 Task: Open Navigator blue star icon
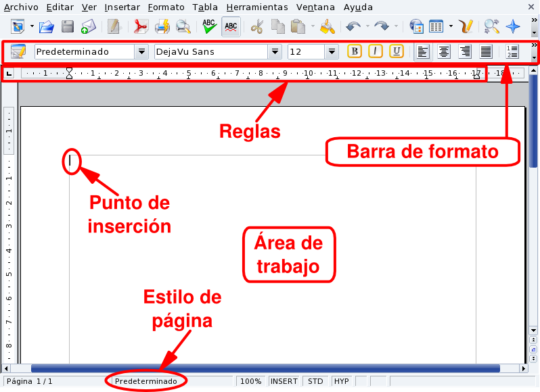(x=513, y=26)
